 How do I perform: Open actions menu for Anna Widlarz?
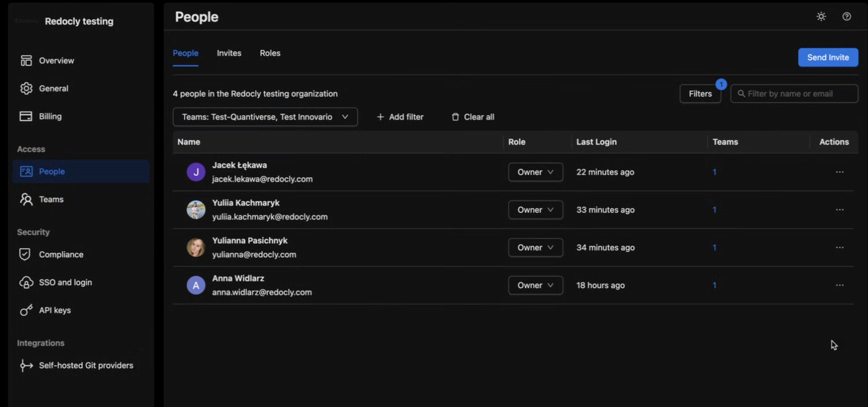(x=840, y=285)
